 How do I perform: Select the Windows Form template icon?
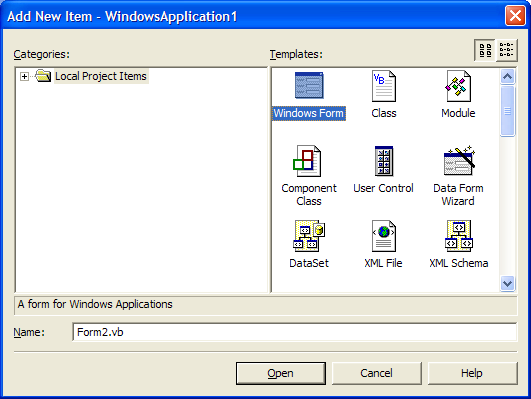[x=309, y=85]
